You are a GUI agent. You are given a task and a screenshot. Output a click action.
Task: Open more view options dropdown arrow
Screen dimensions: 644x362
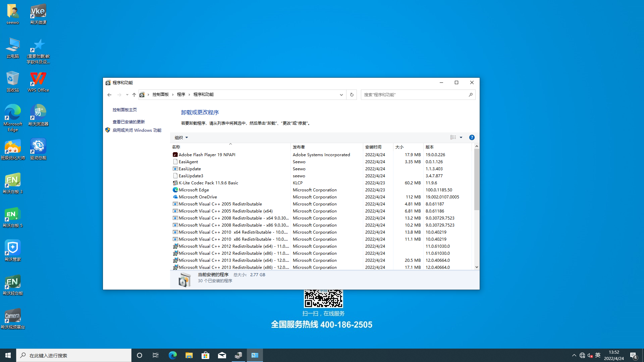[461, 137]
